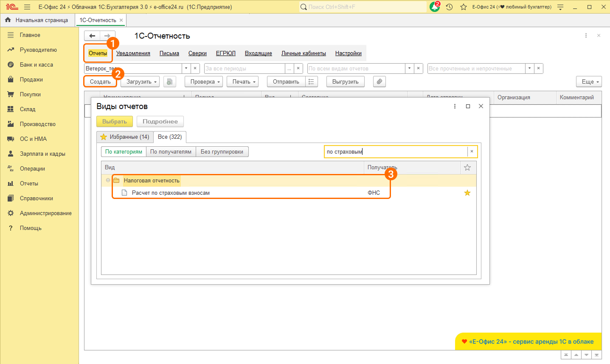Click the forward navigation arrow
610x364 pixels.
(x=107, y=36)
